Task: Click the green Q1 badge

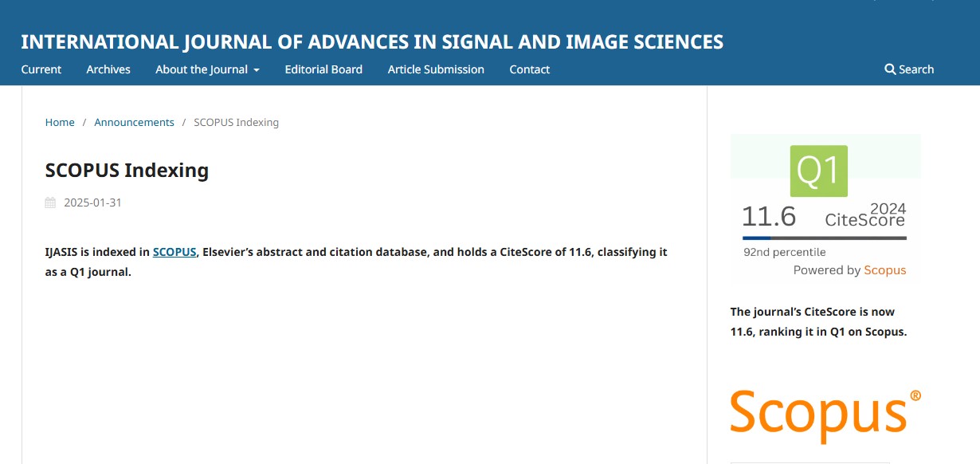Action: 818,171
